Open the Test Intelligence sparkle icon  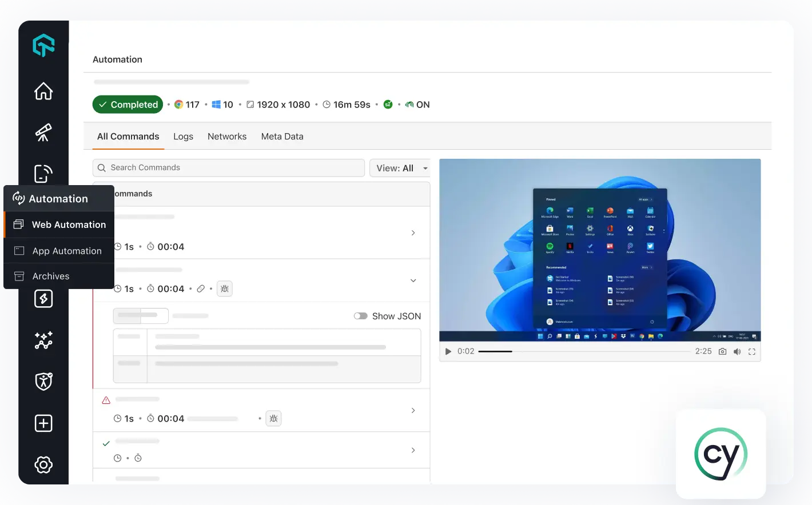[43, 340]
